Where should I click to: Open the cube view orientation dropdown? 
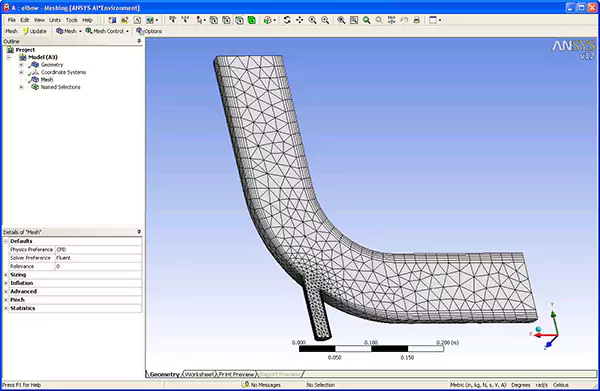point(275,20)
